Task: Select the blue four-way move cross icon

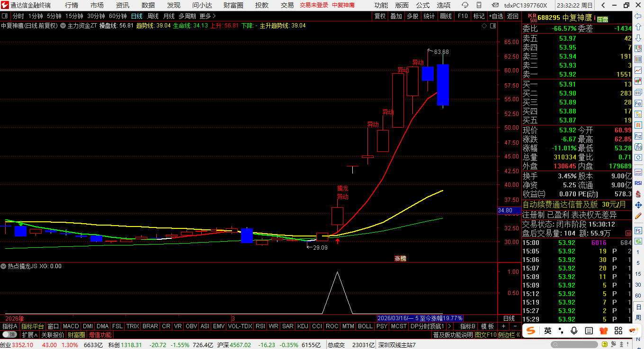Action: click(x=638, y=205)
